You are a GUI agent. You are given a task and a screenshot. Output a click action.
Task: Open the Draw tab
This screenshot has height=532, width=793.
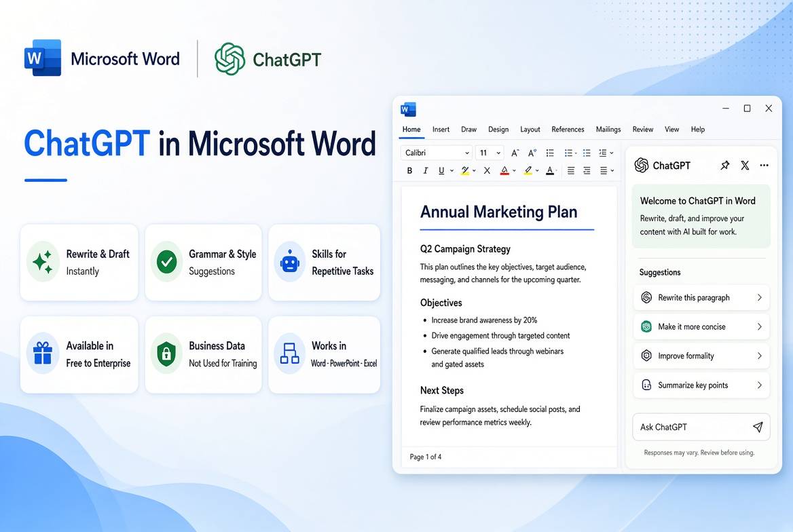[x=469, y=130]
